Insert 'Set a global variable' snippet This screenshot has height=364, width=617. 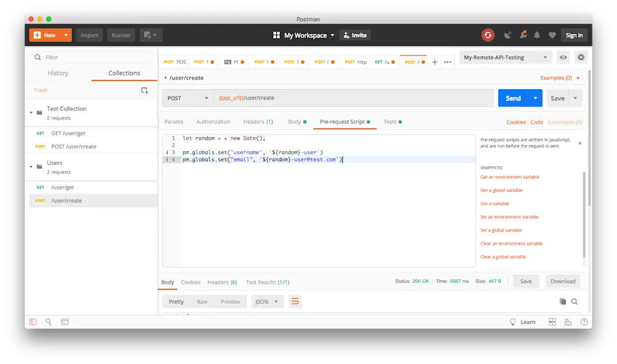pyautogui.click(x=501, y=230)
